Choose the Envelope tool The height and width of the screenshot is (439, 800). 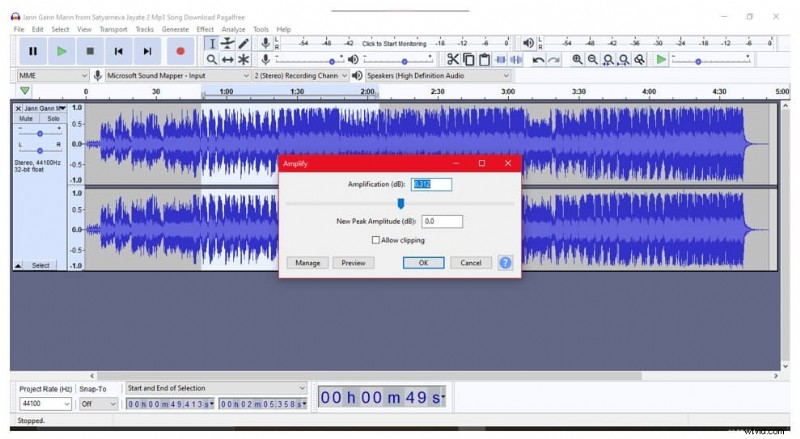point(228,44)
